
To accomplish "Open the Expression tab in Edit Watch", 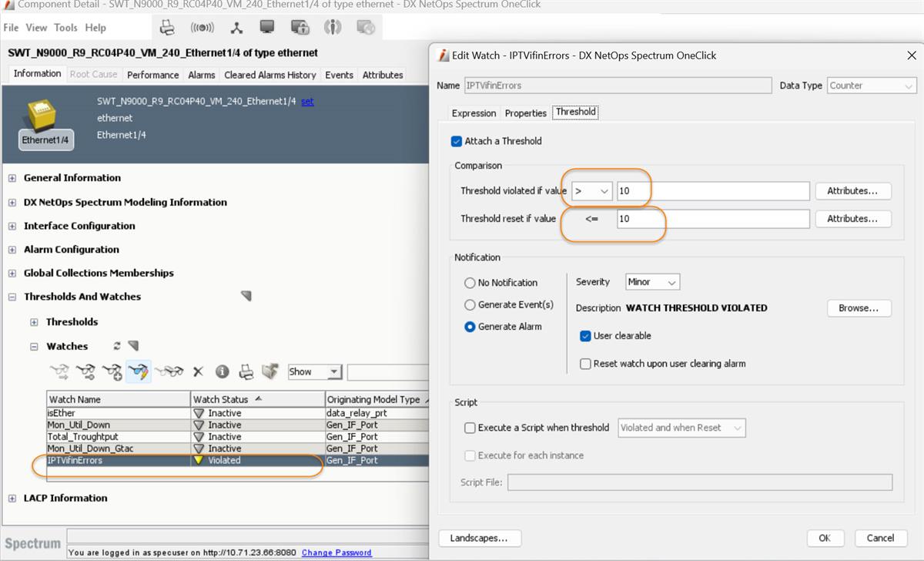I will pos(474,113).
